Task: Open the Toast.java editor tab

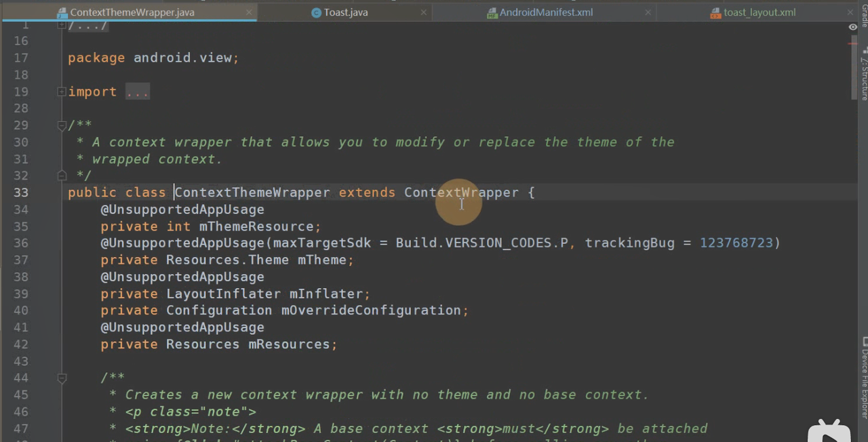Action: click(x=345, y=12)
